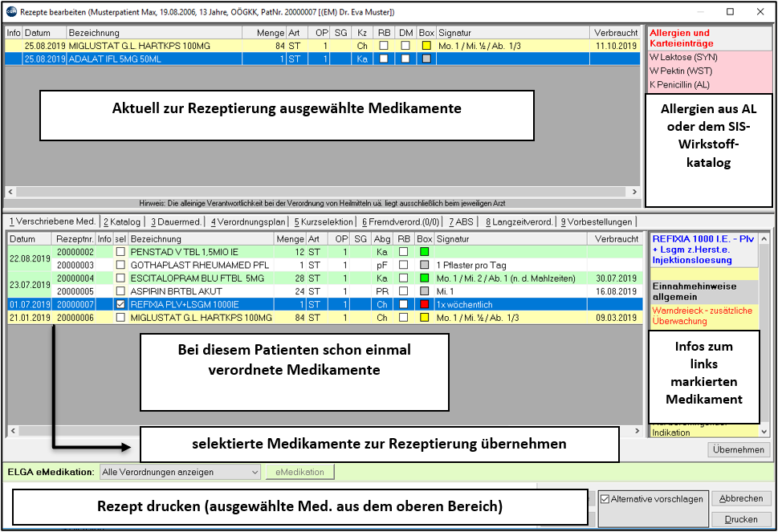Click date cell 22.08.2019 in lower list
The image size is (778, 532).
coord(30,258)
